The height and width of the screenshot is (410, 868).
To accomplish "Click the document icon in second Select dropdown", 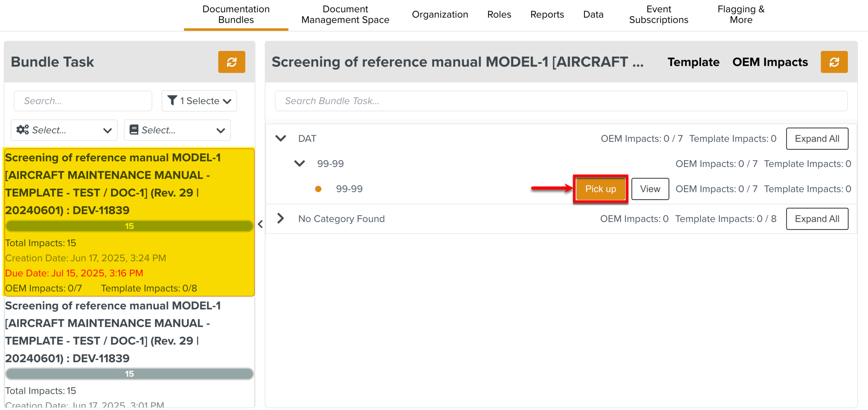I will coord(134,130).
